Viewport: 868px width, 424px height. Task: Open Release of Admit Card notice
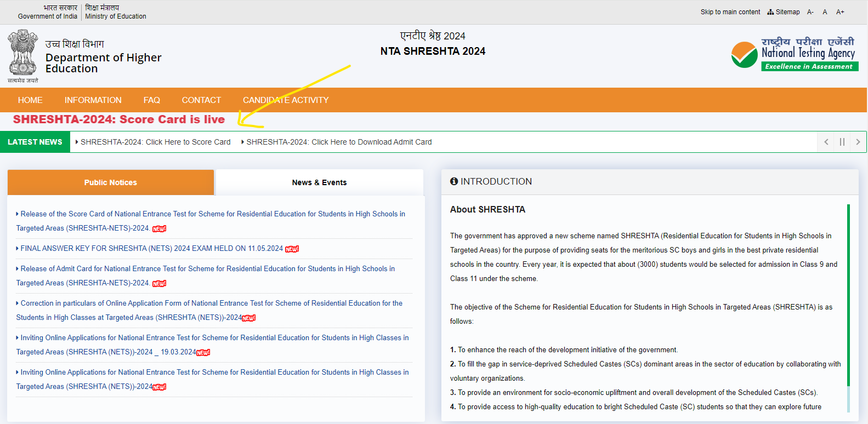coord(206,276)
